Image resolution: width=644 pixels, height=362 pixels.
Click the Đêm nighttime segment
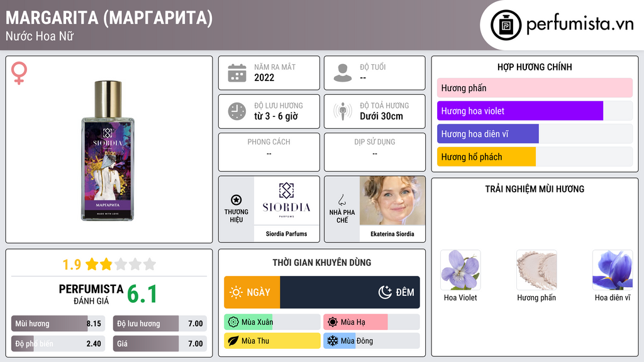(350, 292)
